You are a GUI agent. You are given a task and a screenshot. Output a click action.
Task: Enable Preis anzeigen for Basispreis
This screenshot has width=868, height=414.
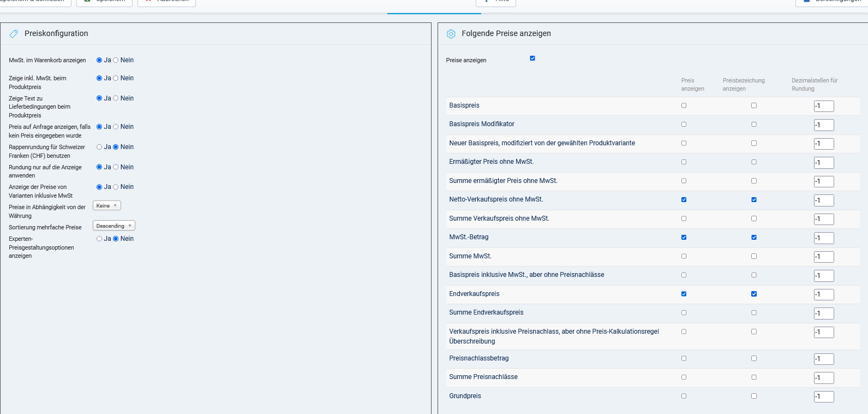click(684, 105)
